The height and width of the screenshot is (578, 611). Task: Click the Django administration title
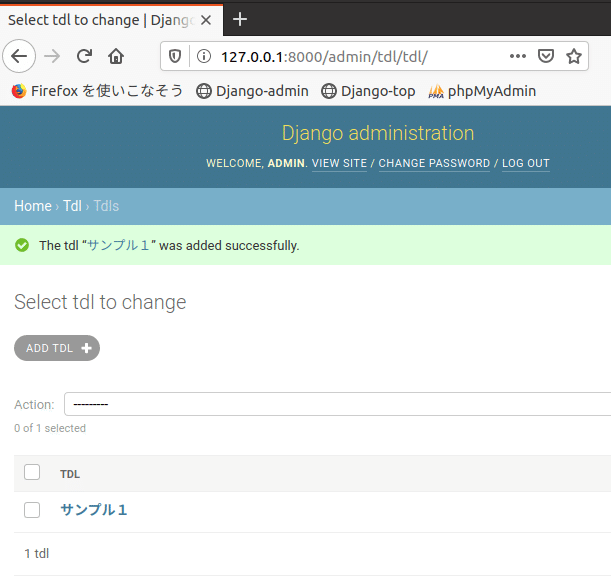[378, 133]
